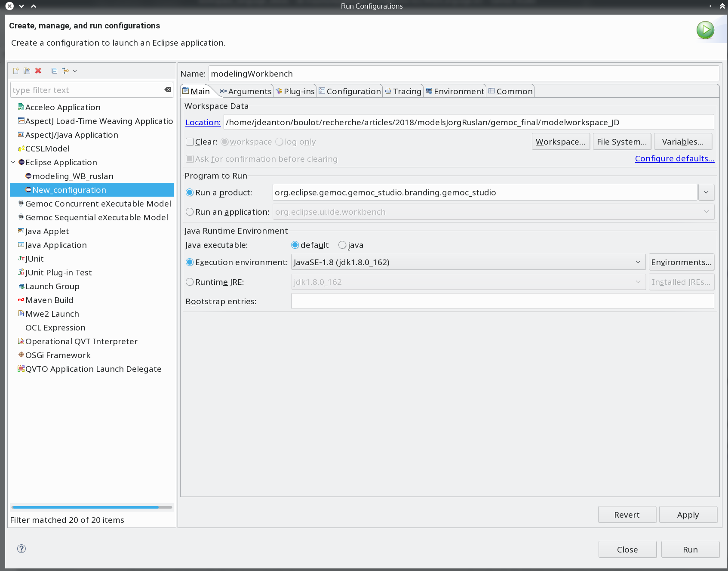Switch to the Main tab
The image size is (728, 571).
click(x=196, y=91)
